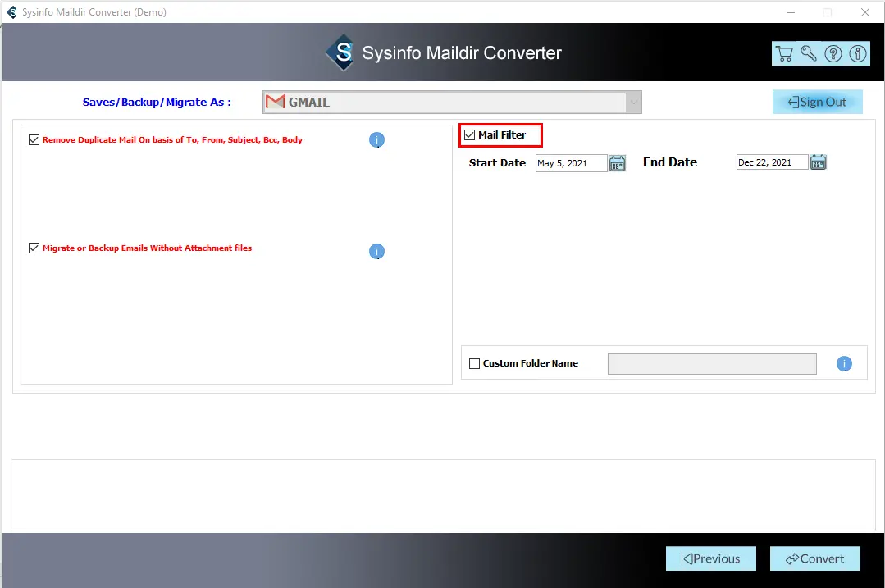Open the shopping cart purchase icon
The height and width of the screenshot is (588, 885).
784,53
